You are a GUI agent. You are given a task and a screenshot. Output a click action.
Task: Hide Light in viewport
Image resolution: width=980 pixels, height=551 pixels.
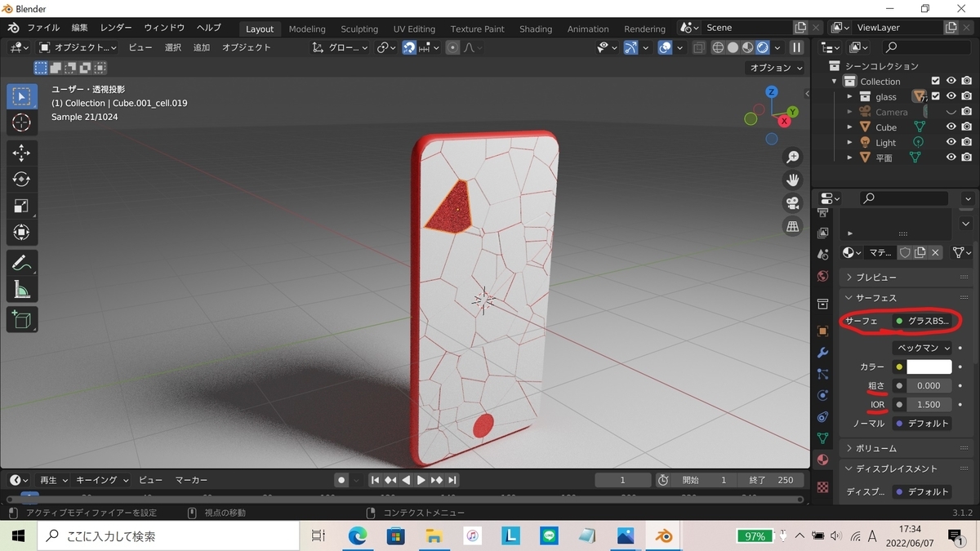[951, 142]
